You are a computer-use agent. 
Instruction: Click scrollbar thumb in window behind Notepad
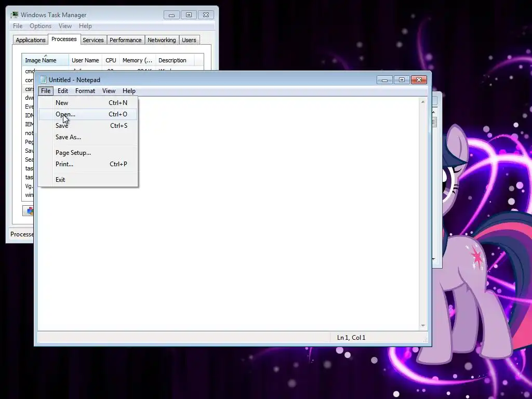click(x=434, y=122)
